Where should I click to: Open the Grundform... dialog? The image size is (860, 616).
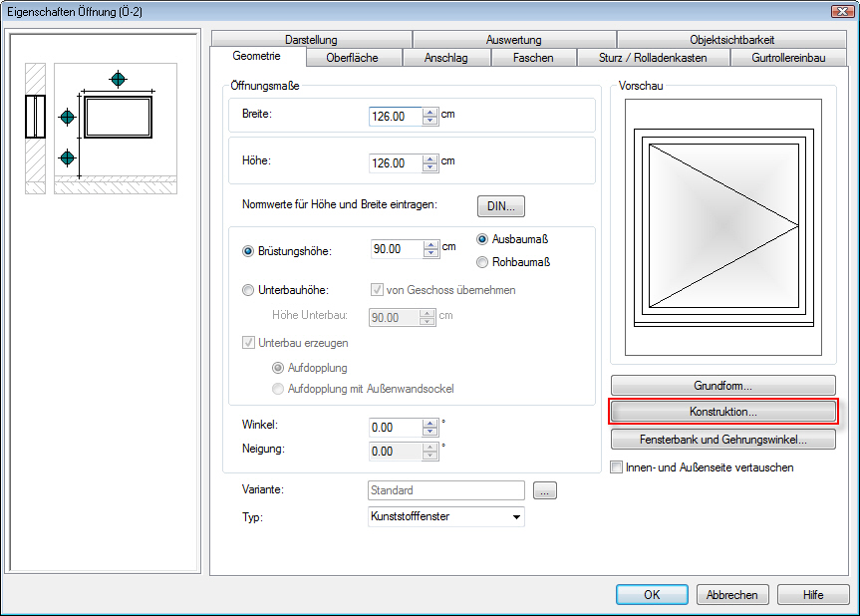(x=722, y=386)
